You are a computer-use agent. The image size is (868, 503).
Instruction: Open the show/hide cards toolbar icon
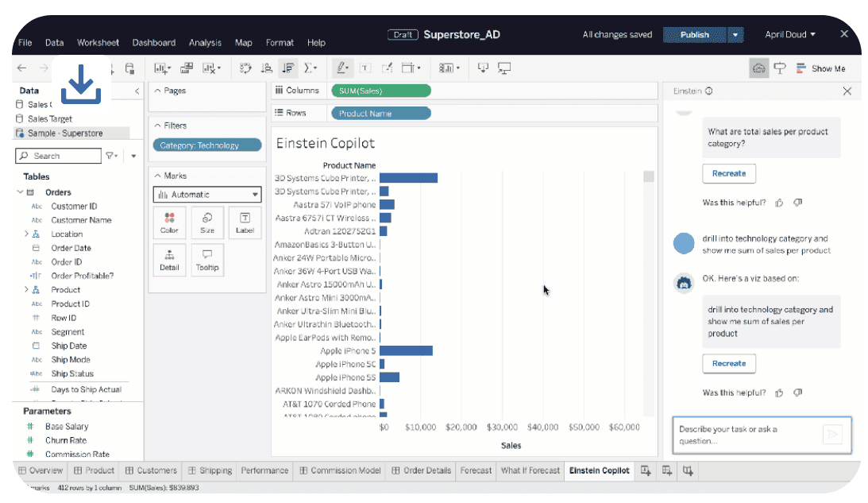click(449, 68)
